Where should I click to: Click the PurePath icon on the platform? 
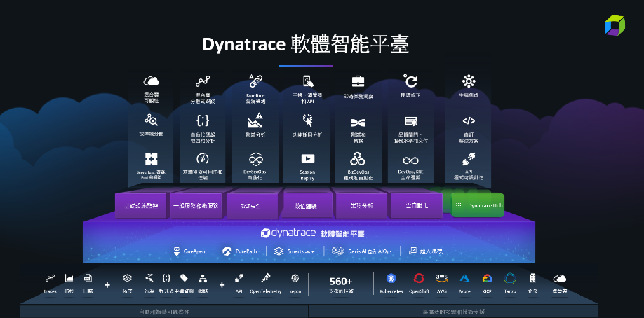pyautogui.click(x=227, y=251)
